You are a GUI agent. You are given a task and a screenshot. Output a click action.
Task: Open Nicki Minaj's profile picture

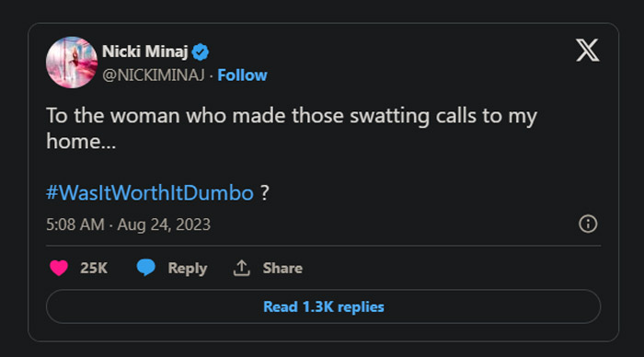click(72, 63)
